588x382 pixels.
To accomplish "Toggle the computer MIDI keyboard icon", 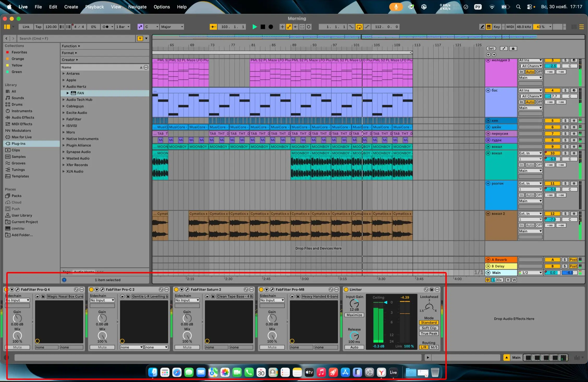I will click(489, 27).
